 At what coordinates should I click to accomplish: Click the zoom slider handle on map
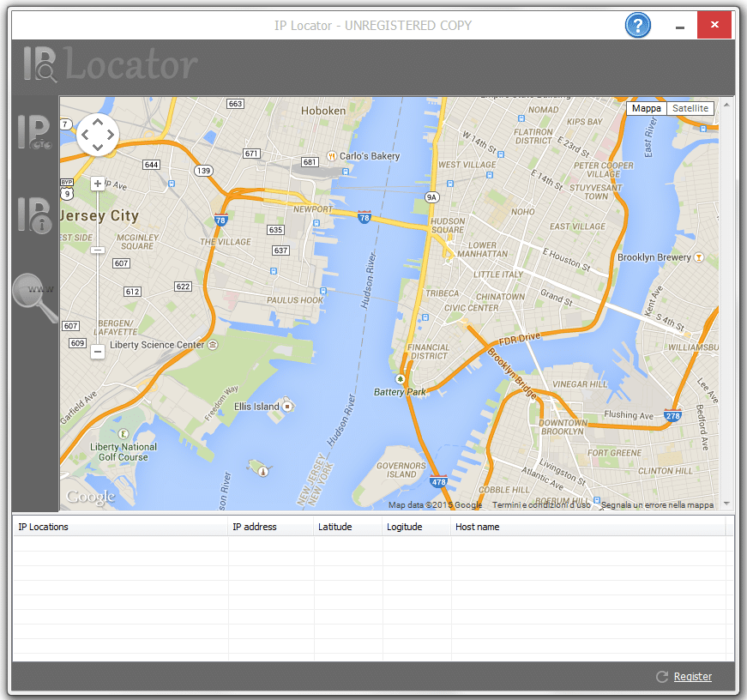98,250
